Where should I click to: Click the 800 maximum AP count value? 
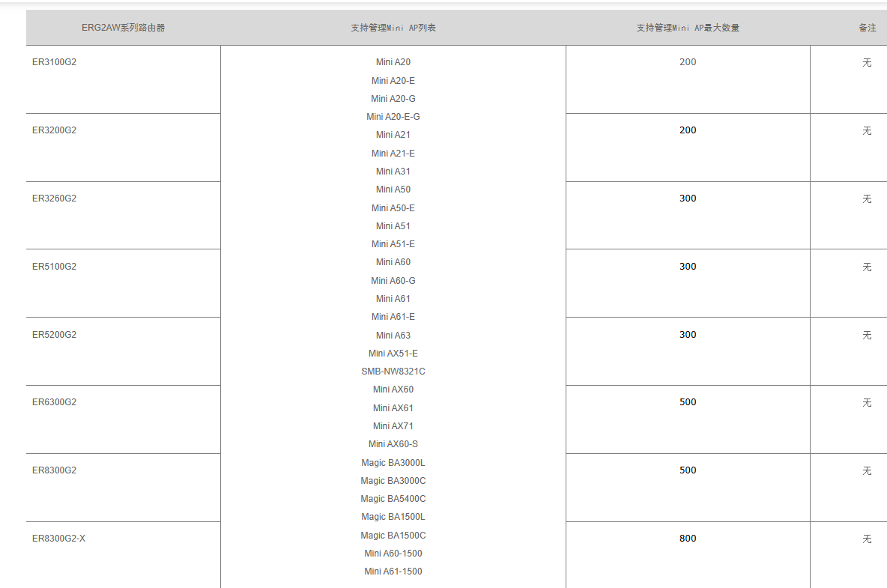click(x=688, y=539)
